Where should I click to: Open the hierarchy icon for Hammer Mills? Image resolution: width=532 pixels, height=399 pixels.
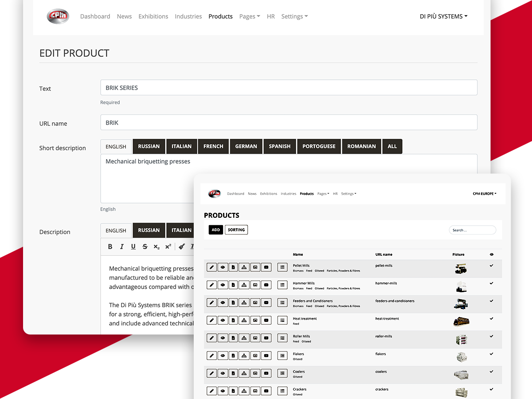click(244, 285)
